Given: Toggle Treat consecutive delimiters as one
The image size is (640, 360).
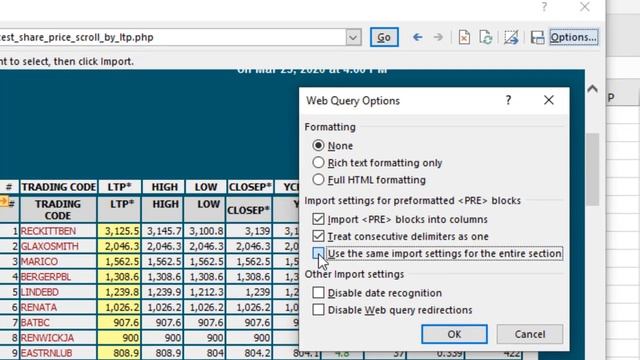Looking at the screenshot, I should click(318, 236).
